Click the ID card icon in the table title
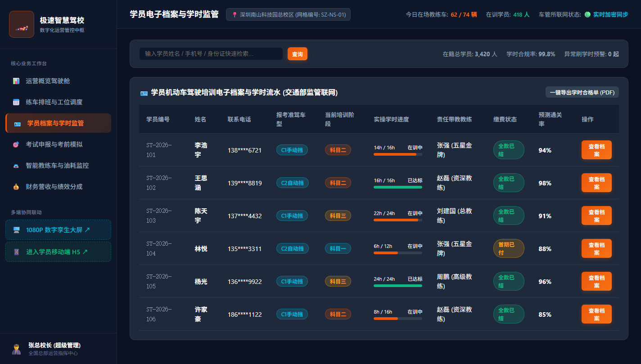The image size is (641, 364). tap(144, 93)
